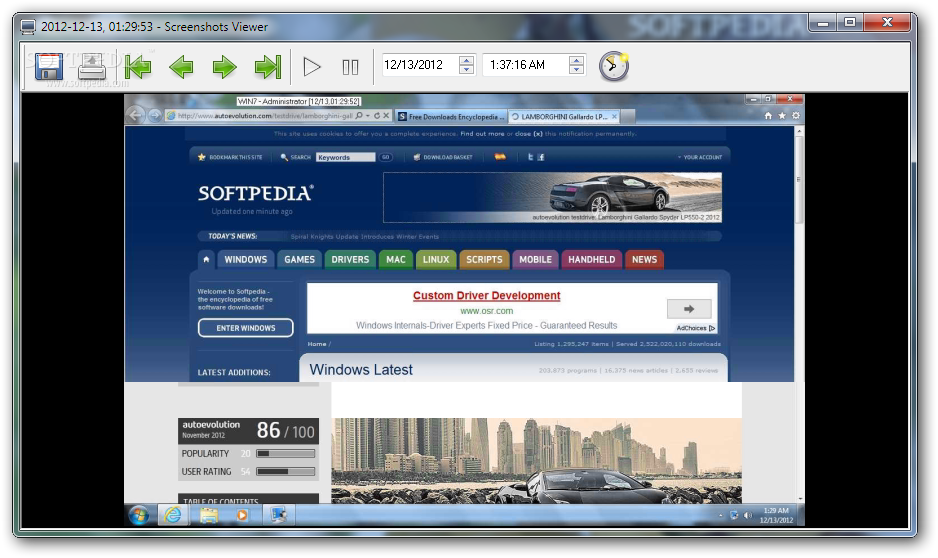Click the Start button in captured taskbar
938x558 pixels.
(139, 515)
